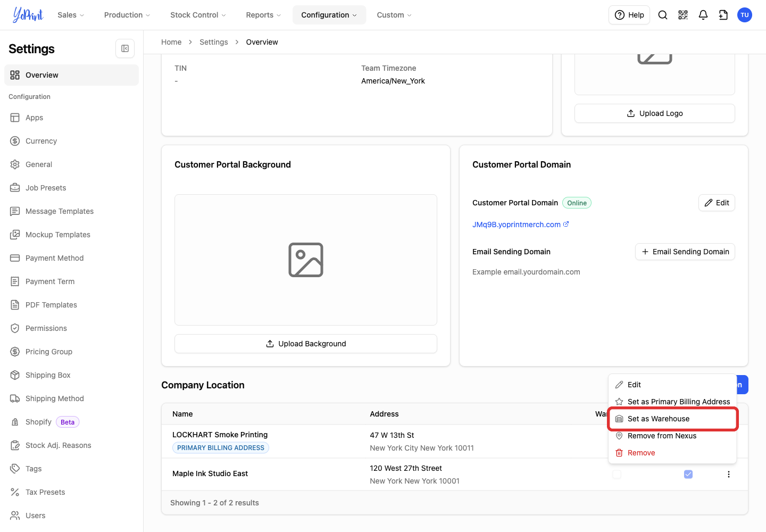Click the Address column header
Viewport: 766px width, 532px height.
[x=384, y=414]
